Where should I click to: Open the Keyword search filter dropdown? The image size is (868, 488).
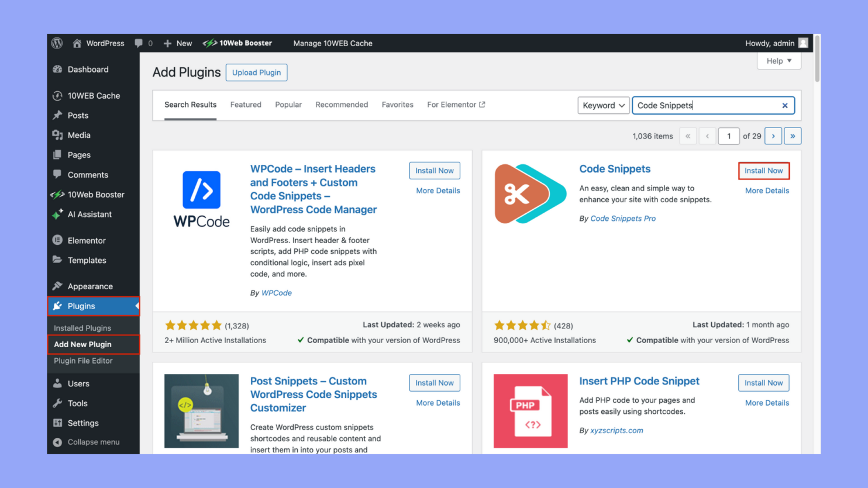pos(603,105)
